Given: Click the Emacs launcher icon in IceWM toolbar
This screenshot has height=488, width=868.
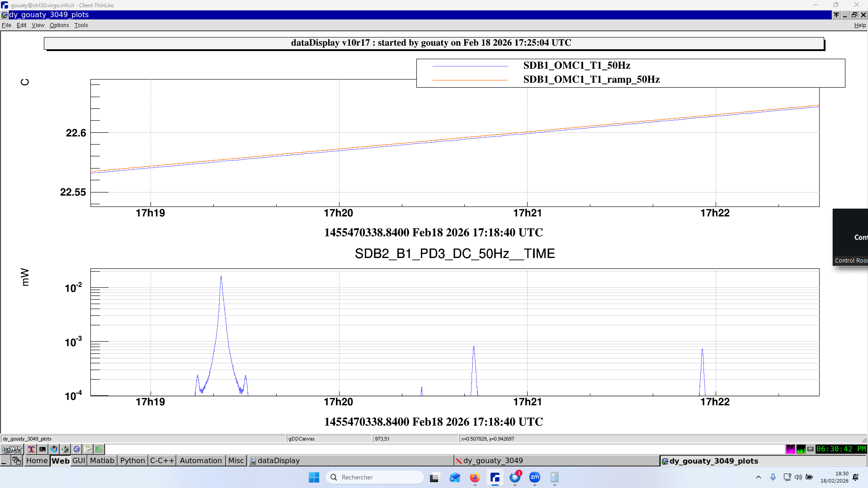Looking at the screenshot, I should (x=76, y=449).
